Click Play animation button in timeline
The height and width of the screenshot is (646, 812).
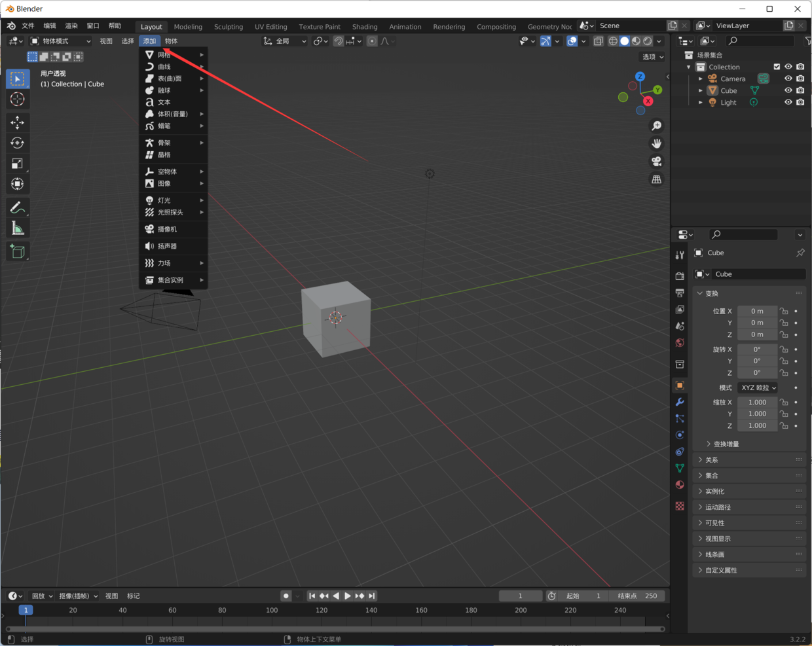(348, 596)
